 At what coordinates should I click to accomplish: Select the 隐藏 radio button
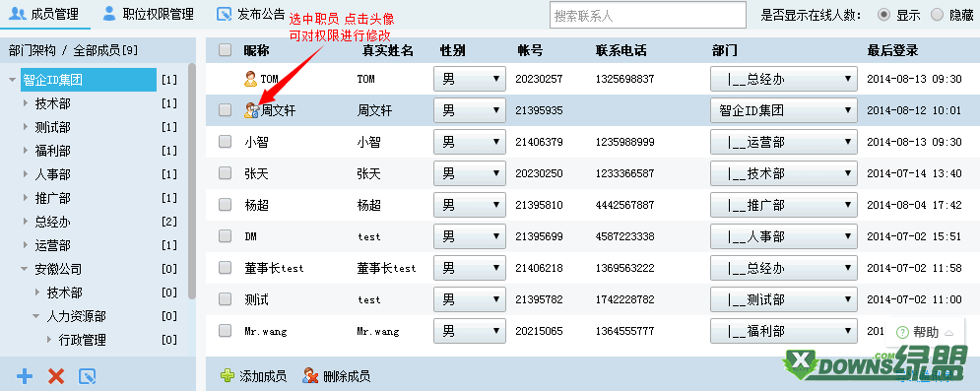coord(938,15)
